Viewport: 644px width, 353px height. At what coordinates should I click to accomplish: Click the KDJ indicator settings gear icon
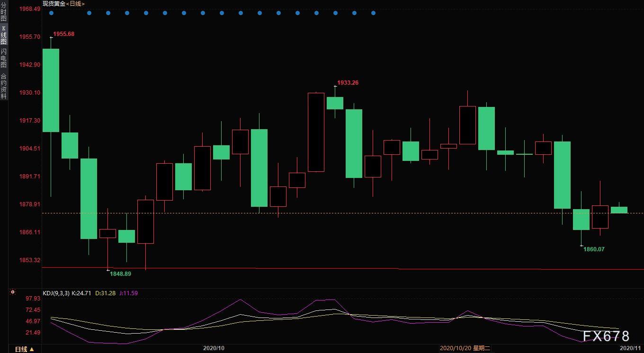(x=13, y=293)
